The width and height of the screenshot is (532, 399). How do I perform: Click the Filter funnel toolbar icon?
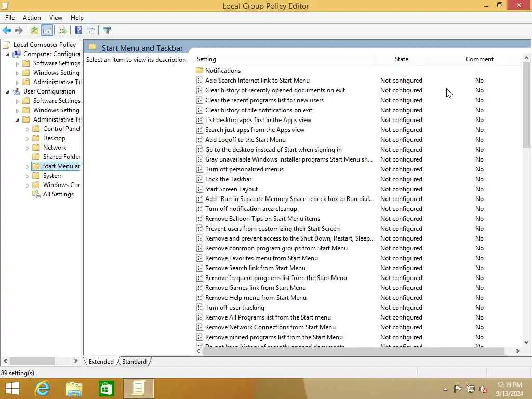(107, 31)
